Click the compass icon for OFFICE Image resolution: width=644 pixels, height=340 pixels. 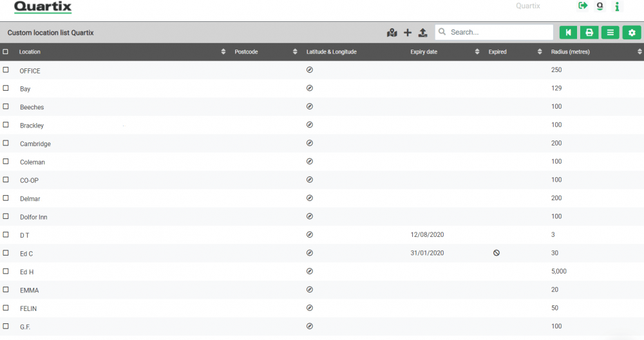point(310,70)
